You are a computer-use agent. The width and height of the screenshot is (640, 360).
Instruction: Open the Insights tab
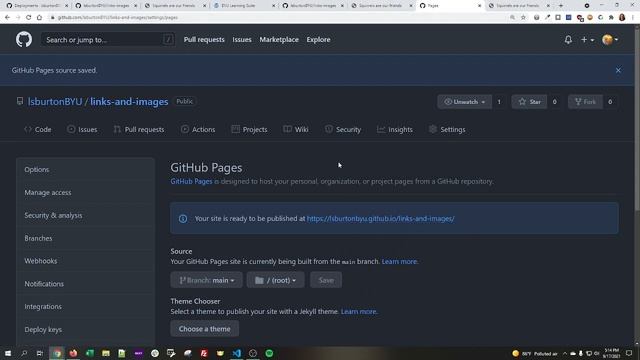coord(395,129)
